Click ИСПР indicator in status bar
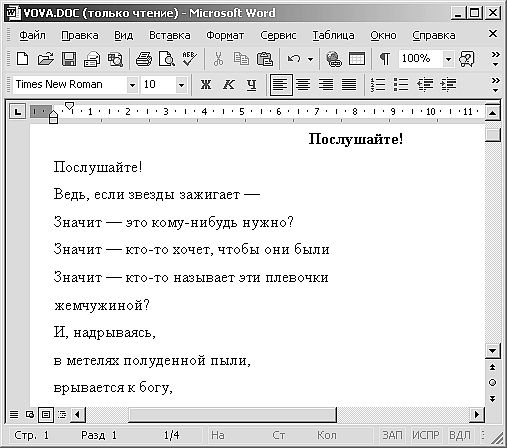The image size is (507, 448). tap(426, 435)
